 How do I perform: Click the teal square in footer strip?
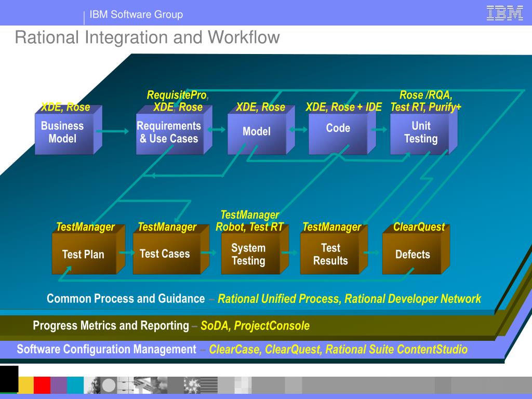point(75,385)
